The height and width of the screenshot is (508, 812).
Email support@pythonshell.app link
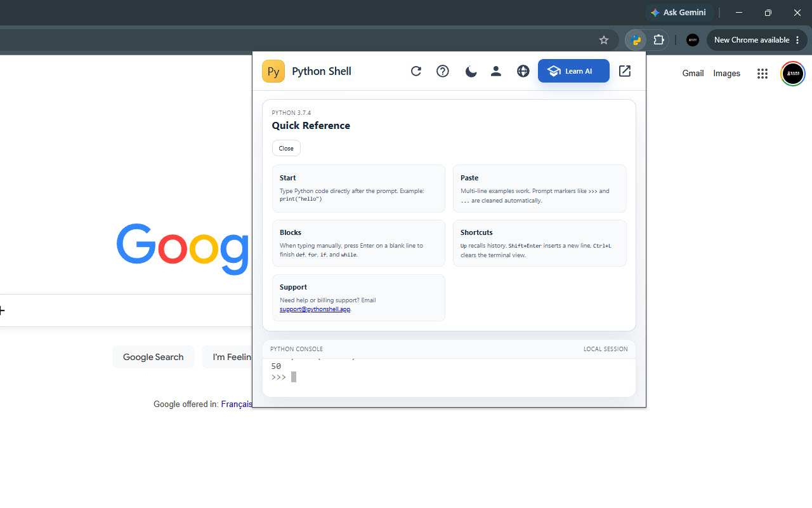click(315, 309)
